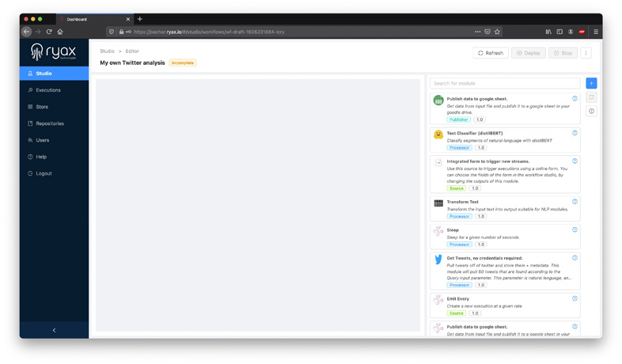This screenshot has width=622, height=364.
Task: Bookmark the page with the star icon
Action: point(497,32)
